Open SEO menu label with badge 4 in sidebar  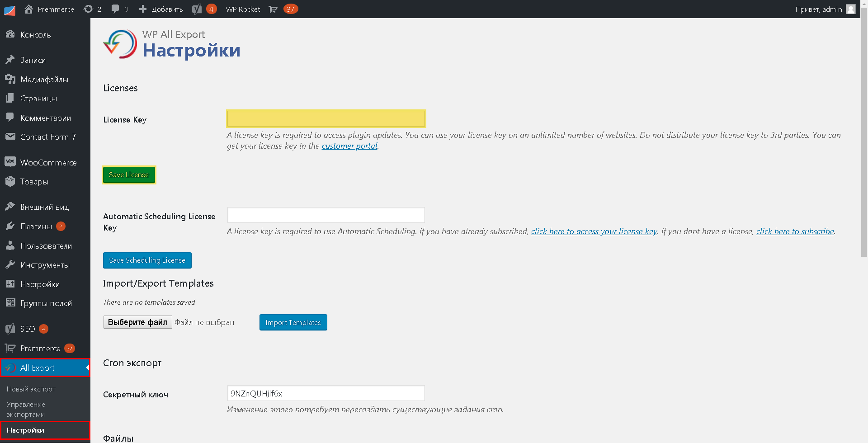[x=28, y=329]
